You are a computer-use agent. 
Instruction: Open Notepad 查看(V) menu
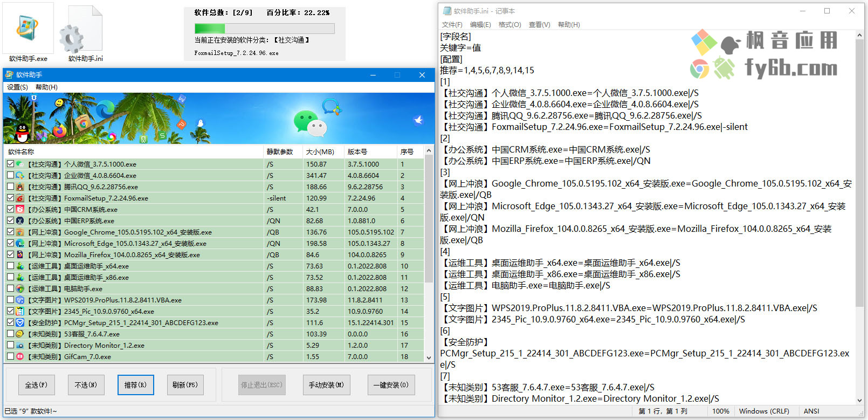pos(539,25)
